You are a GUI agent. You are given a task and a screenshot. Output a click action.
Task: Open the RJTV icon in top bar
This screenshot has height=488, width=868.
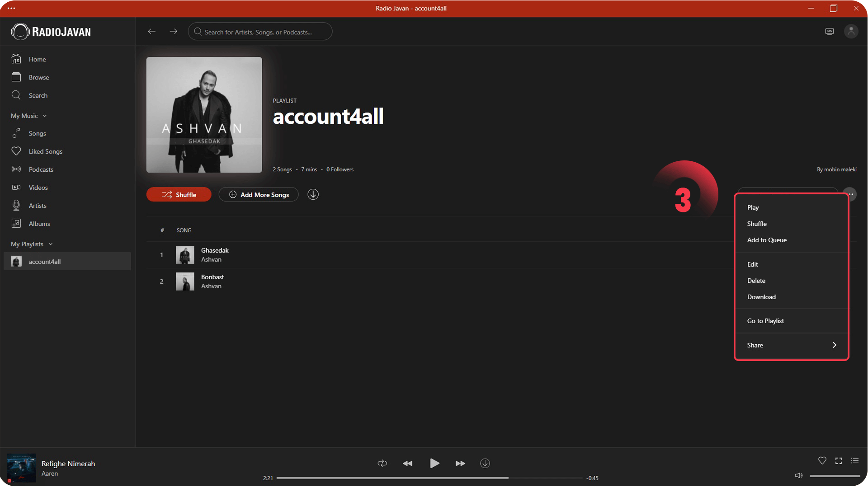[x=829, y=32]
